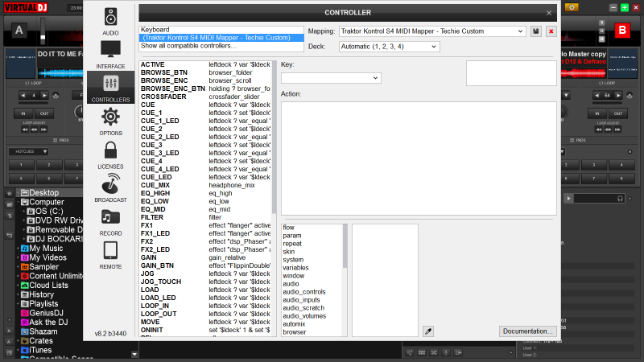Expand the My Music folder
This screenshot has width=644, height=362.
(18, 249)
